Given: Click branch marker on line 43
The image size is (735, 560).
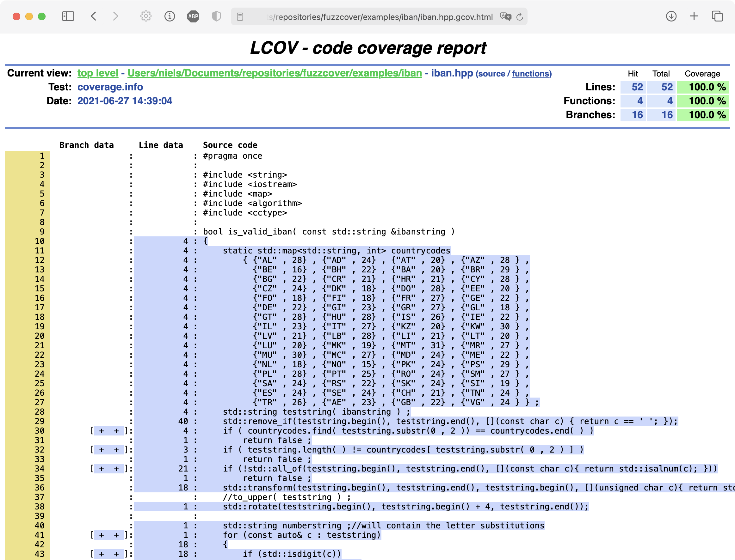Looking at the screenshot, I should click(x=109, y=554).
